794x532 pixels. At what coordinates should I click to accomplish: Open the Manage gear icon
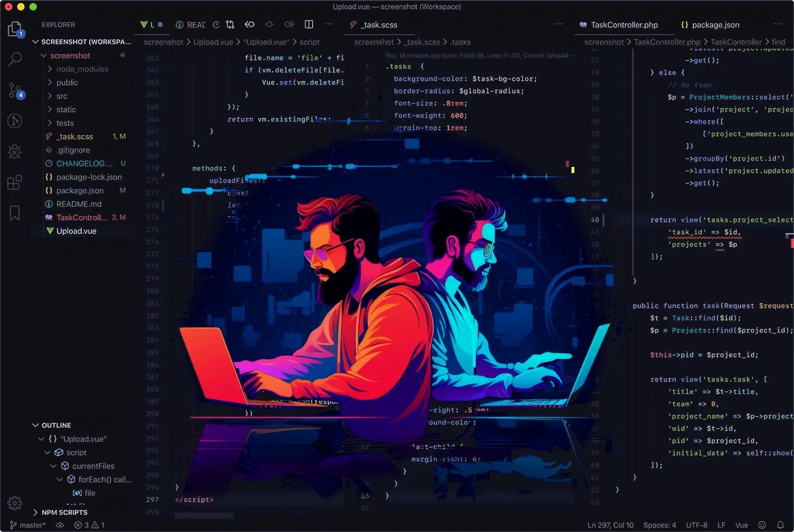tap(15, 503)
